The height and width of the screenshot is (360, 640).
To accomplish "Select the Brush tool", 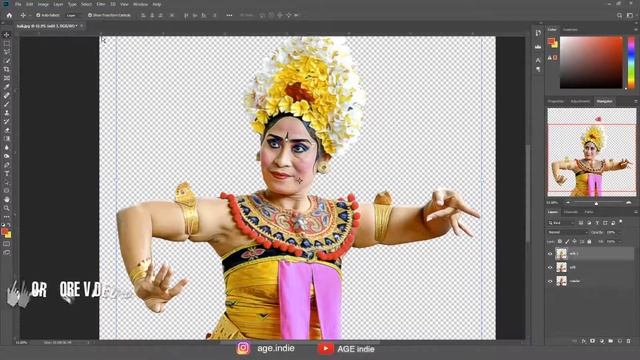I will pyautogui.click(x=7, y=104).
